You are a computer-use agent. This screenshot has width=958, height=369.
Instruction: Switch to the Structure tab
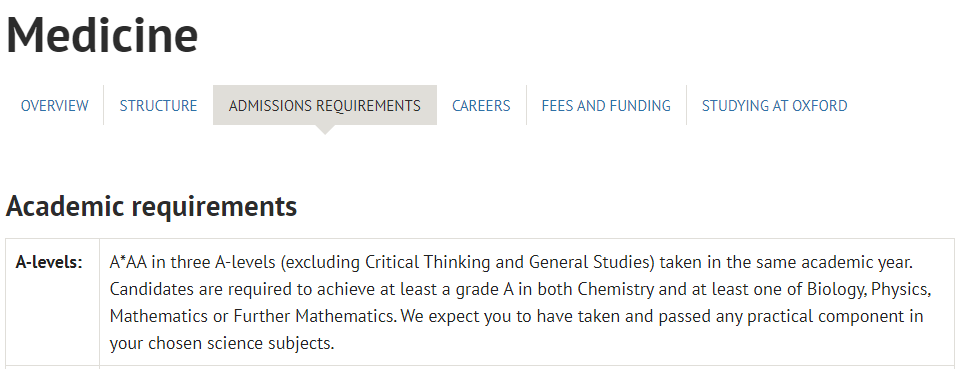click(x=158, y=106)
